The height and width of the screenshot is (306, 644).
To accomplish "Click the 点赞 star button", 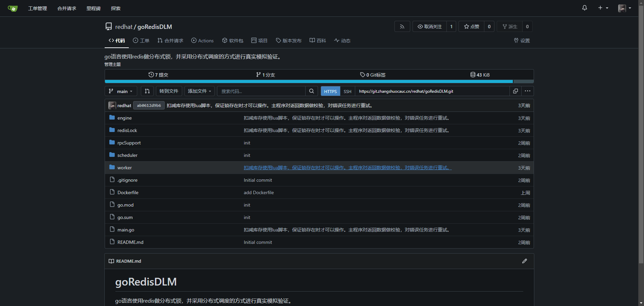I will pyautogui.click(x=472, y=27).
